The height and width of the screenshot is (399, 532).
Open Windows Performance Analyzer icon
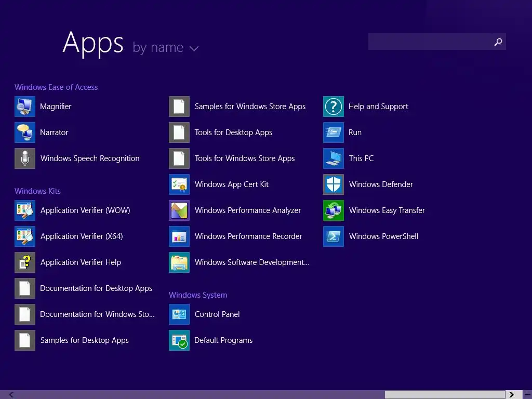click(x=179, y=210)
